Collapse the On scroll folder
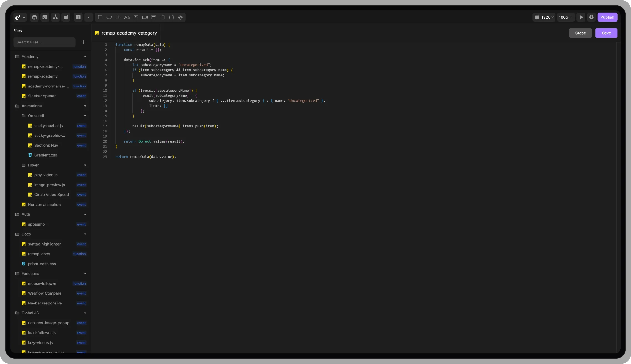 coord(85,116)
